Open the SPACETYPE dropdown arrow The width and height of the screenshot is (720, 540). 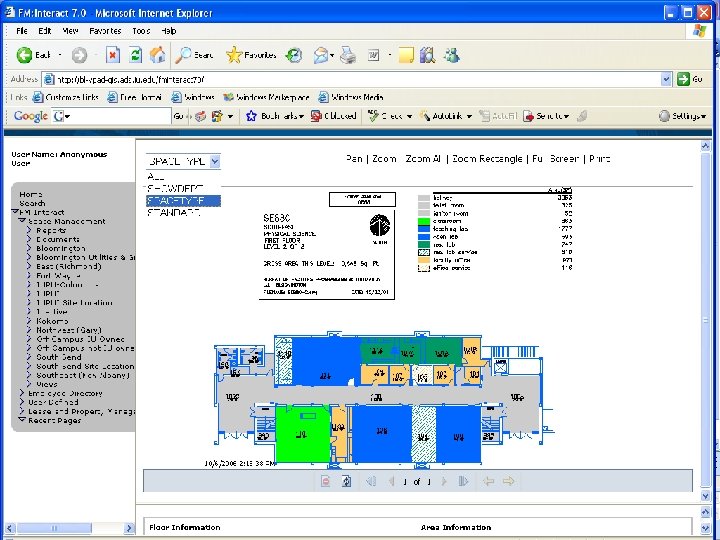[215, 161]
